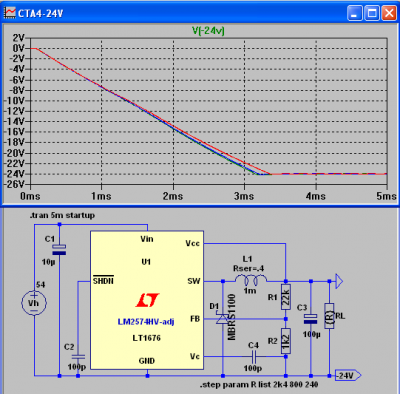
Task: Close the CTA4-24V plot window
Action: [x=389, y=13]
